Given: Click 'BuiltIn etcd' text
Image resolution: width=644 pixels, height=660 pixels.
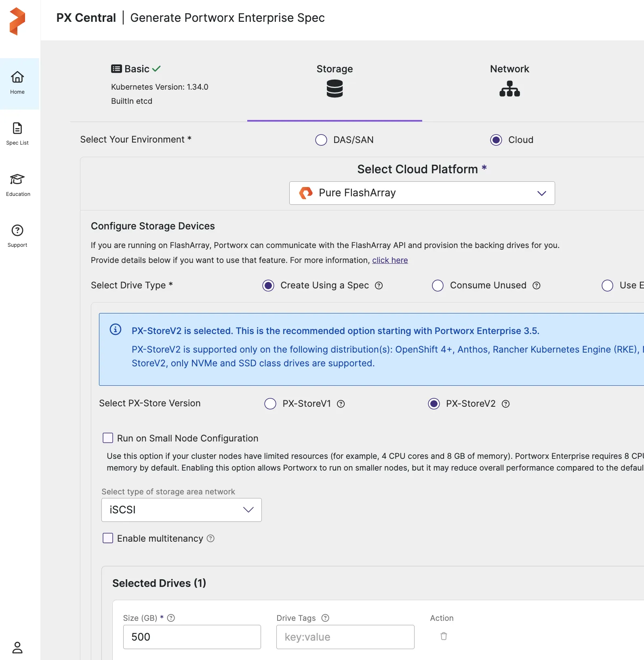Looking at the screenshot, I should tap(132, 101).
